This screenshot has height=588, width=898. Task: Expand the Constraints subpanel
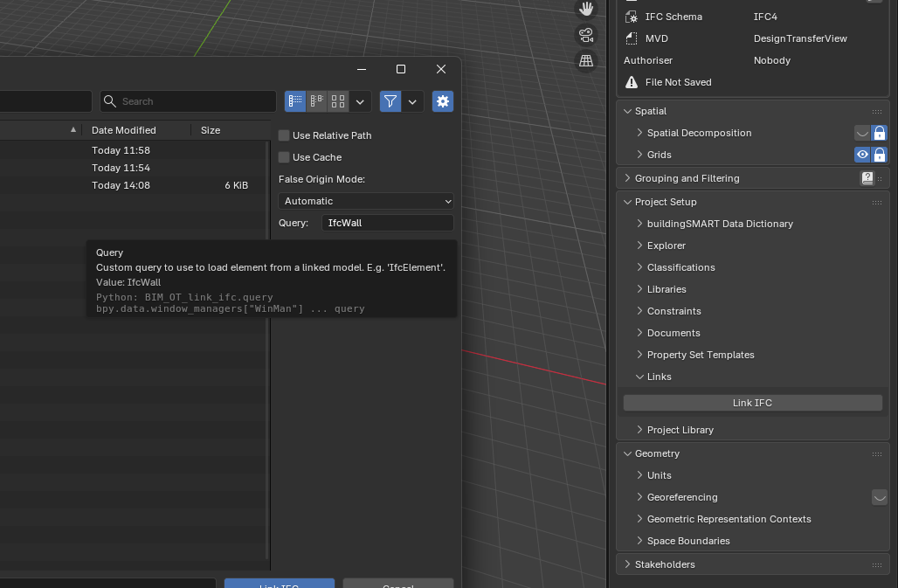point(639,311)
